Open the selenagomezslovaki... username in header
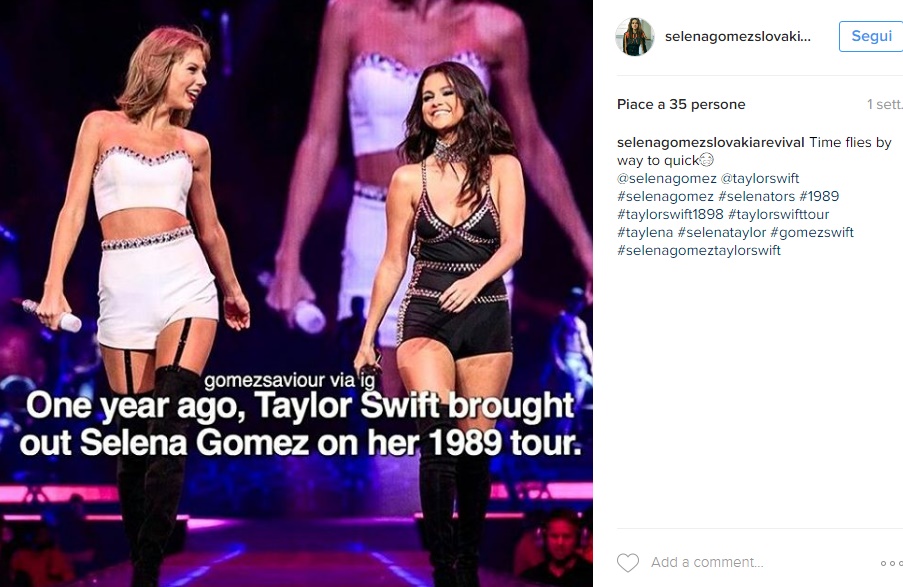Screen dimensions: 903x587 click(x=738, y=36)
